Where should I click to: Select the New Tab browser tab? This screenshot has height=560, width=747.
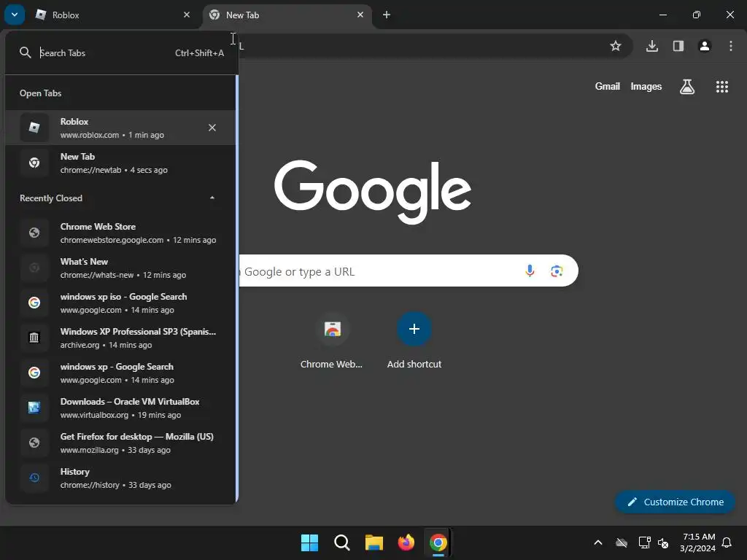point(286,15)
